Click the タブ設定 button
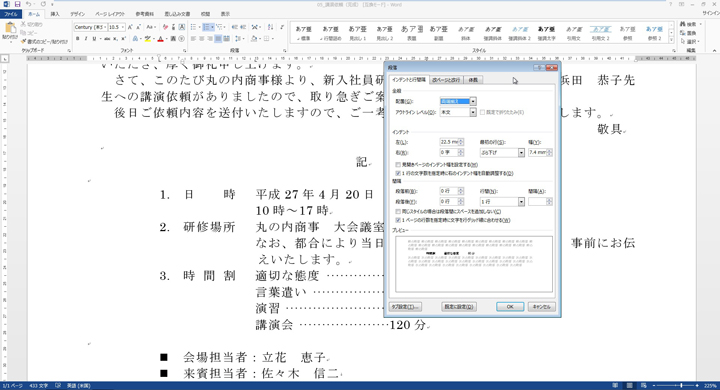Image resolution: width=720 pixels, height=390 pixels. click(x=405, y=307)
